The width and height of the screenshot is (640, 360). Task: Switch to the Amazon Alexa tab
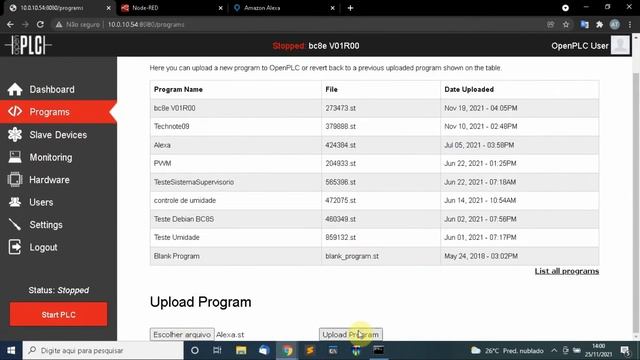click(284, 8)
